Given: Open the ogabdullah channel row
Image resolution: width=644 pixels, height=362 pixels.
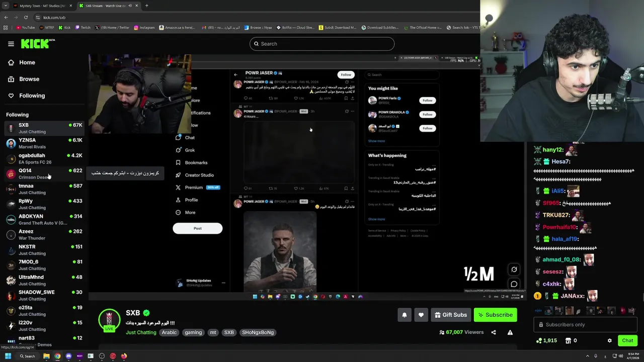Looking at the screenshot, I should coord(44,158).
